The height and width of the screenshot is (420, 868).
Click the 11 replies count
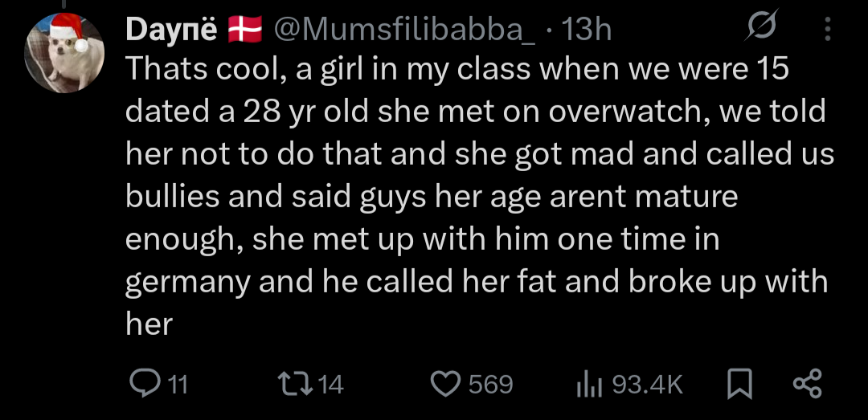click(x=177, y=385)
